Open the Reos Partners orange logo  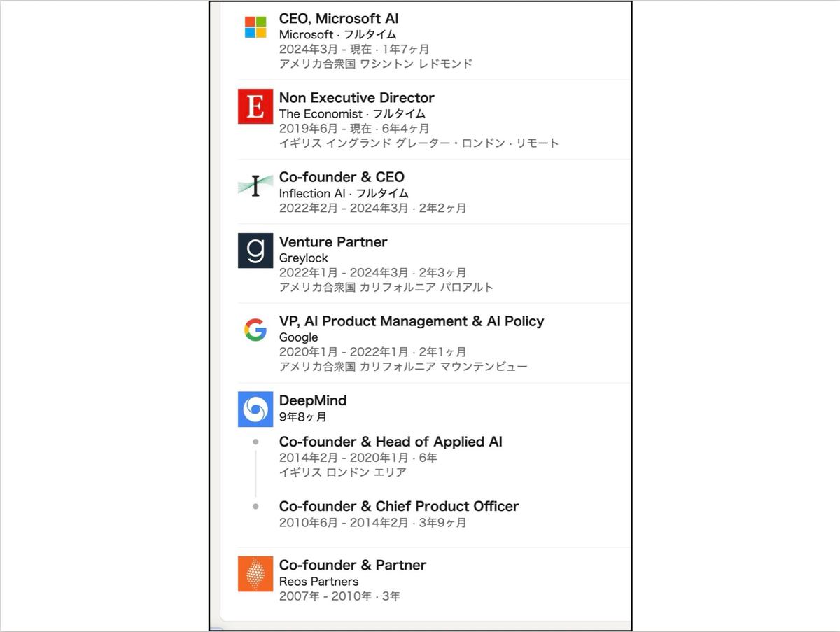click(255, 574)
